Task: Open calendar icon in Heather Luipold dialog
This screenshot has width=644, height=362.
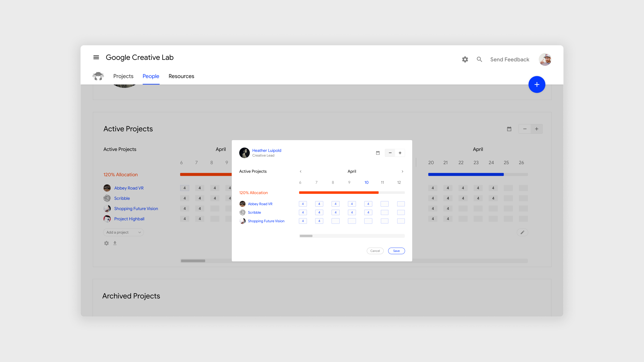Action: coord(378,153)
